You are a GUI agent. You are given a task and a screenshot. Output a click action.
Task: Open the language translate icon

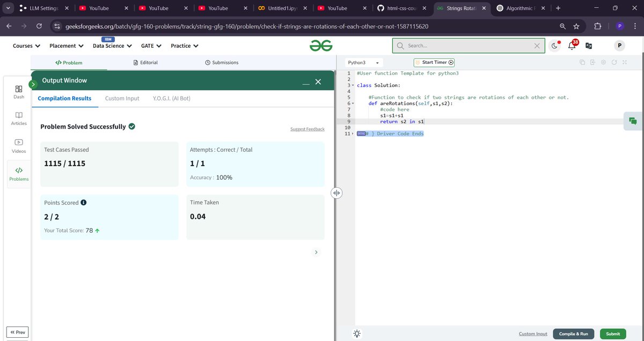click(x=589, y=46)
